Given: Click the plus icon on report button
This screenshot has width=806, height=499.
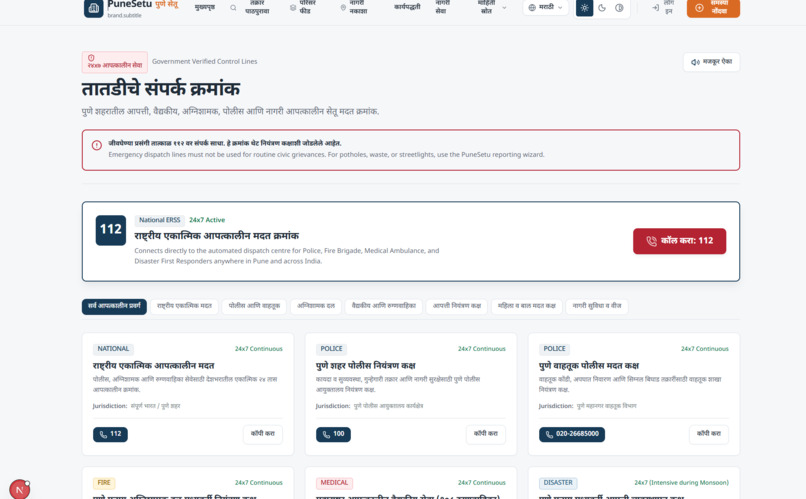Looking at the screenshot, I should 699,8.
